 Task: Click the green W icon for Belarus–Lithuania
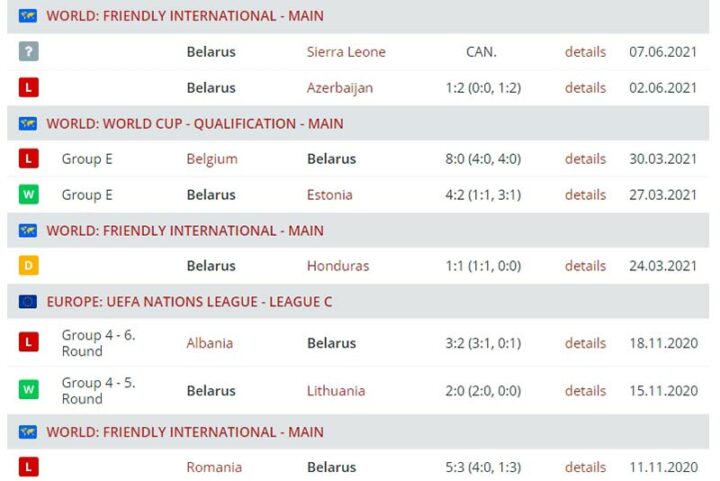[28, 391]
